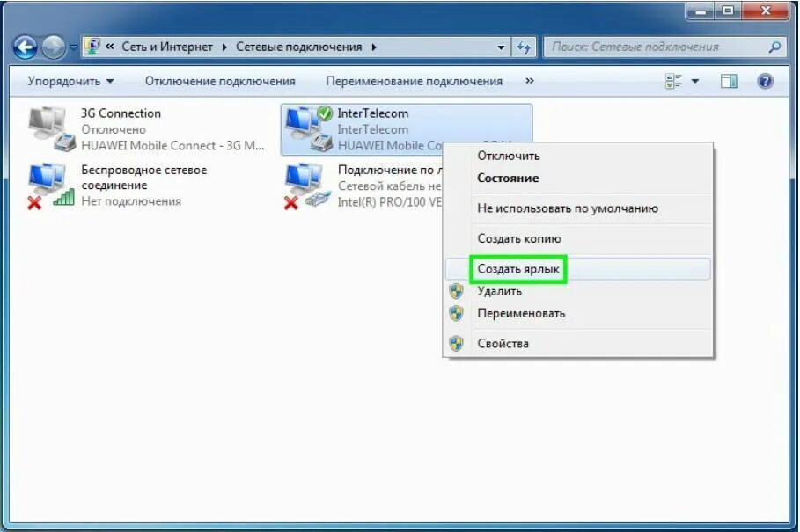Change view using the view icon
This screenshot has height=532, width=800.
[x=674, y=81]
